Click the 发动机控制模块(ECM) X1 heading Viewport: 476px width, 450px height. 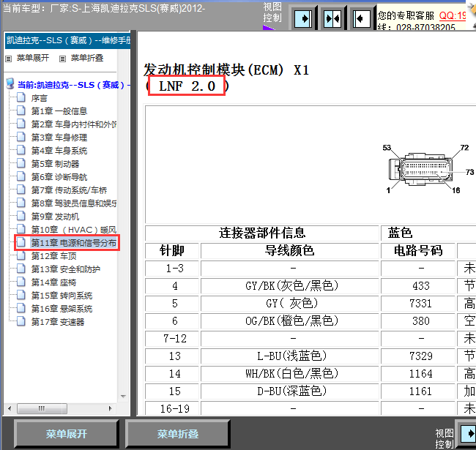tap(226, 70)
